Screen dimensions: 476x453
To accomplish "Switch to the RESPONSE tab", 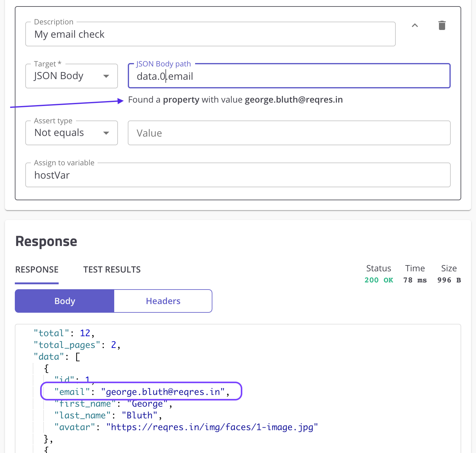I will pos(37,270).
